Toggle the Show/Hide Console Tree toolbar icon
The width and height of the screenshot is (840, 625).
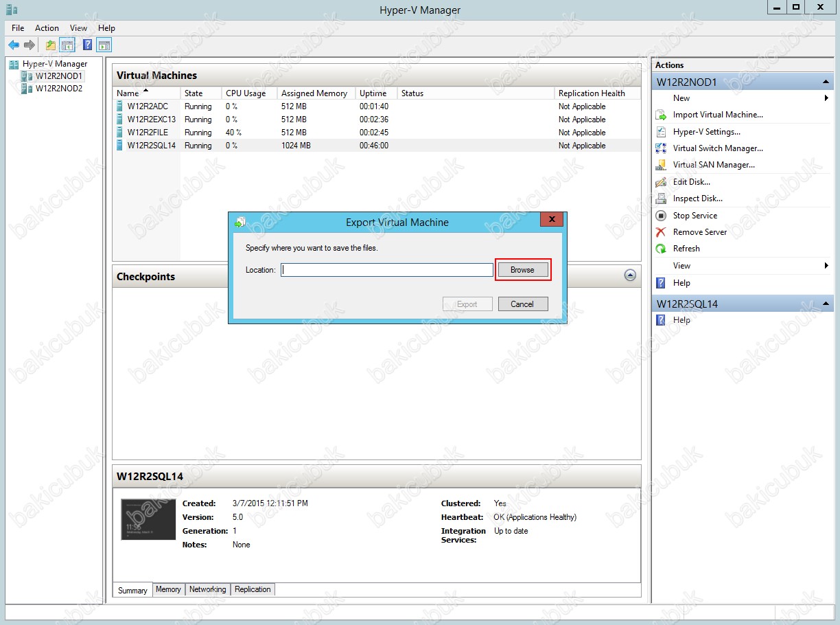pos(67,45)
